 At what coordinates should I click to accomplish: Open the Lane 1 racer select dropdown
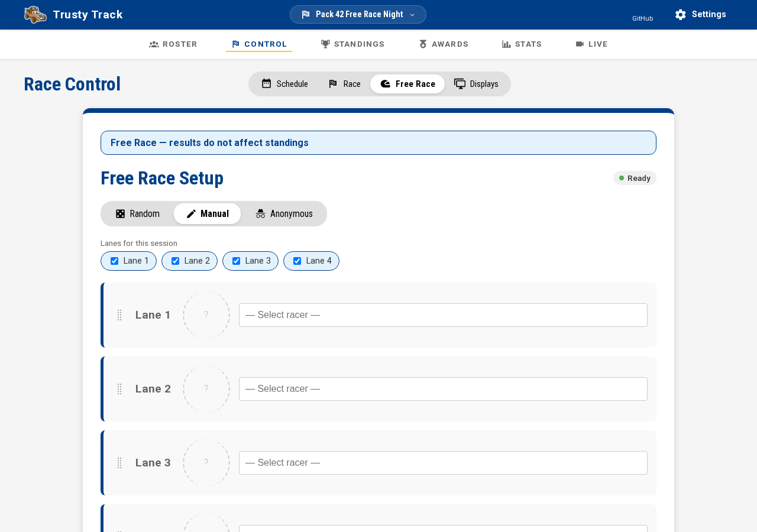click(443, 315)
